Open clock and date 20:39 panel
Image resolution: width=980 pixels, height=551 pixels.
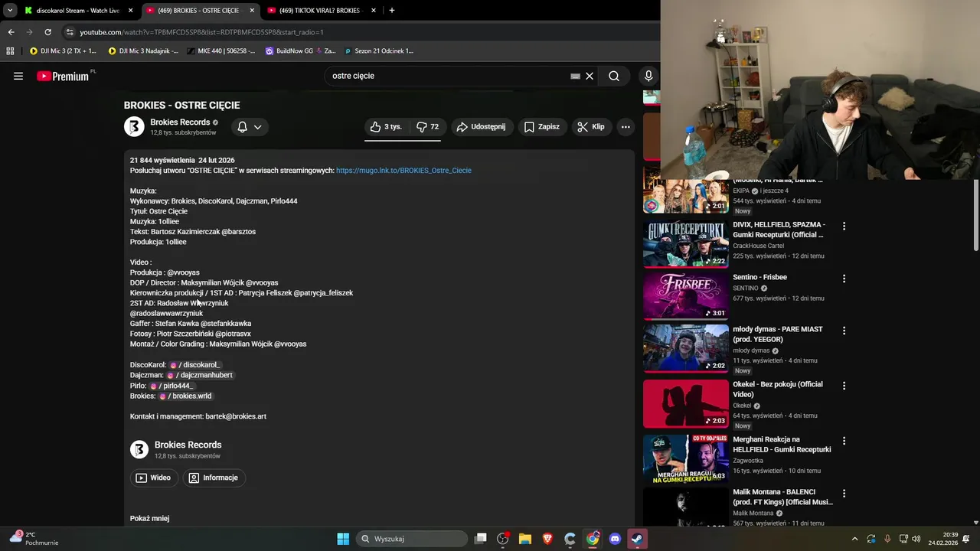point(943,539)
